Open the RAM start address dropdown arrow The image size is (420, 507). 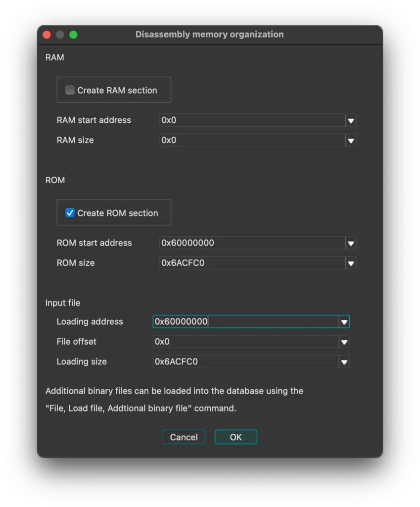click(x=351, y=121)
